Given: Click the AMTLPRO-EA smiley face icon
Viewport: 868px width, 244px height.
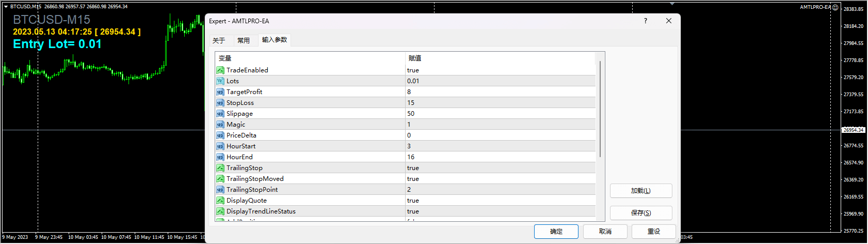Looking at the screenshot, I should tap(835, 7).
